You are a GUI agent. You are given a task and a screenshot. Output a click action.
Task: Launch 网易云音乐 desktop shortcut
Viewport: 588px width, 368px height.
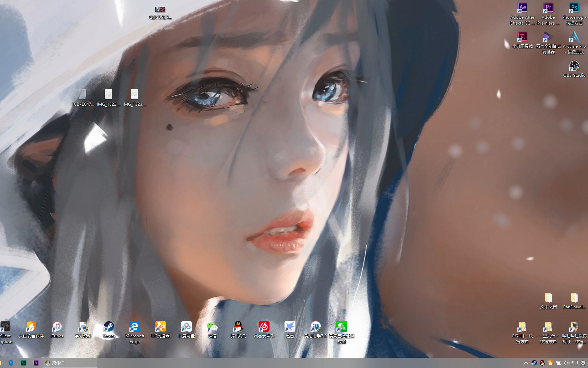tap(264, 330)
